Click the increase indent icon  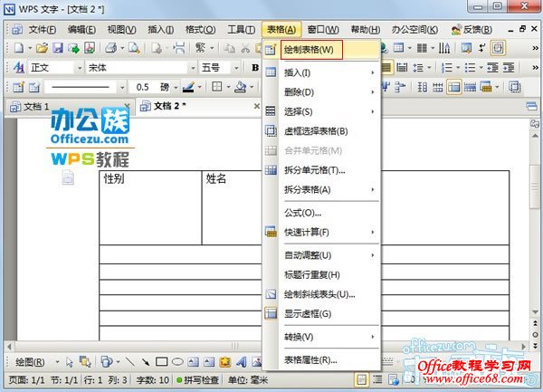[x=509, y=68]
